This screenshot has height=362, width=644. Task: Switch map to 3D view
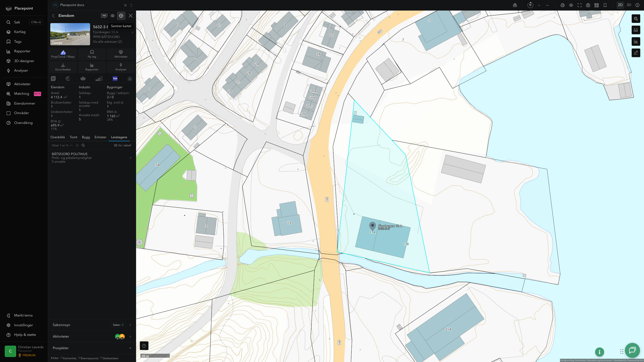pos(629,5)
